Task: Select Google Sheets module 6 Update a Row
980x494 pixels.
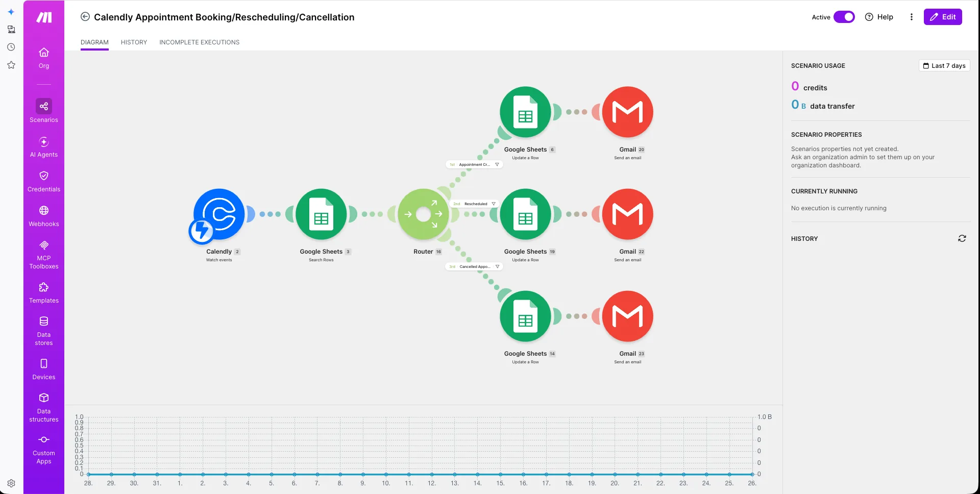Action: [525, 112]
